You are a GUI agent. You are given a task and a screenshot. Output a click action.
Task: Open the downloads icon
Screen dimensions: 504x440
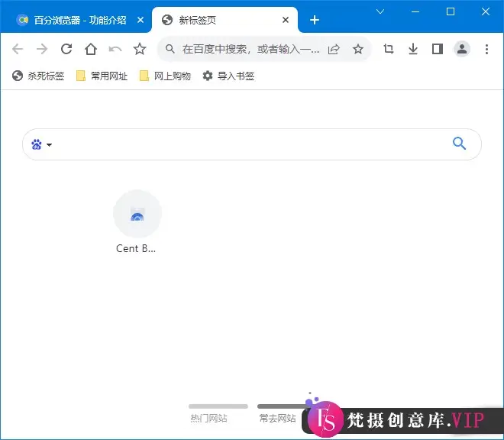coord(413,49)
